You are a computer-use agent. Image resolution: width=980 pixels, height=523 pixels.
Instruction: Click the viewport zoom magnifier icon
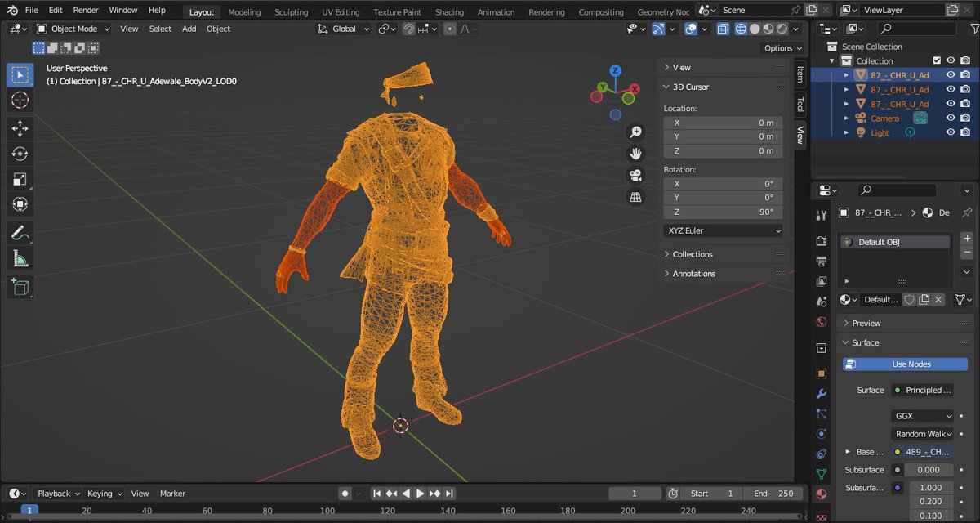(x=635, y=132)
